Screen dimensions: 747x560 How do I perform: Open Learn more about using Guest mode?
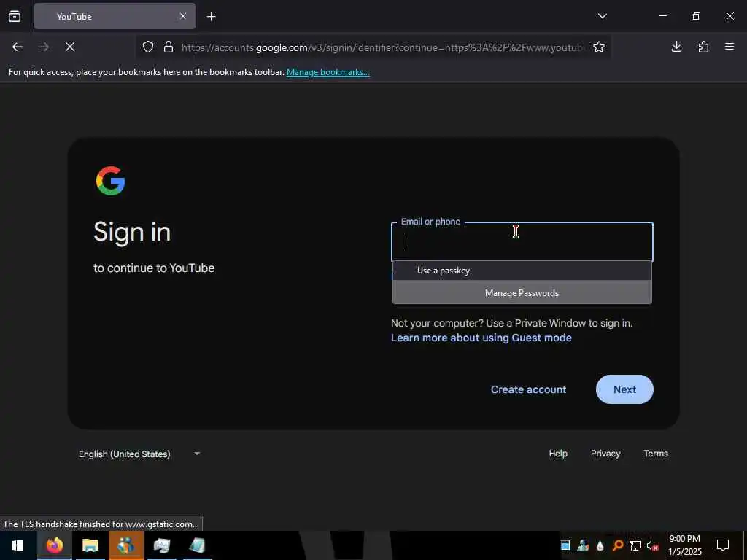click(481, 338)
